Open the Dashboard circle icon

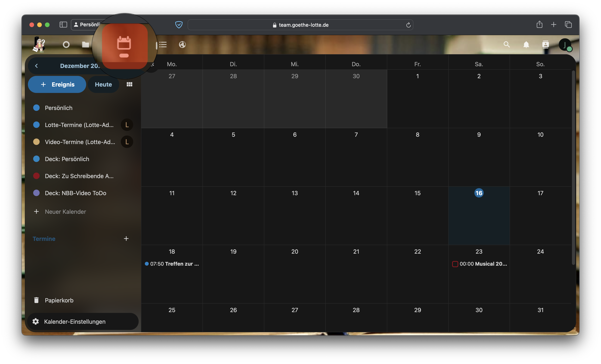[x=66, y=45]
